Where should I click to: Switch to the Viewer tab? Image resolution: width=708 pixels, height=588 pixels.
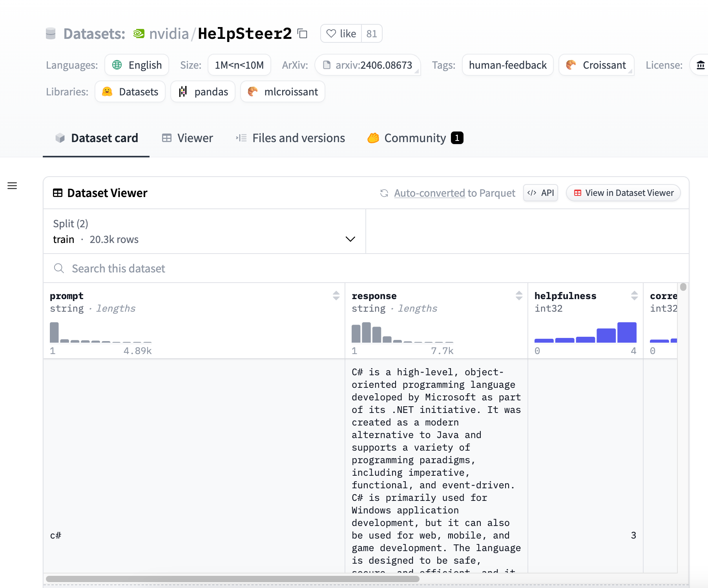click(187, 138)
